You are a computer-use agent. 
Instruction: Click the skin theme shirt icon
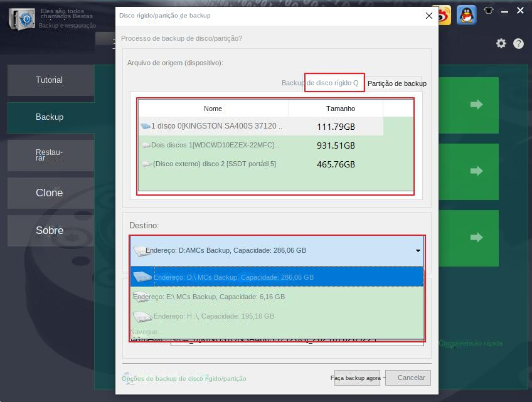pos(487,11)
